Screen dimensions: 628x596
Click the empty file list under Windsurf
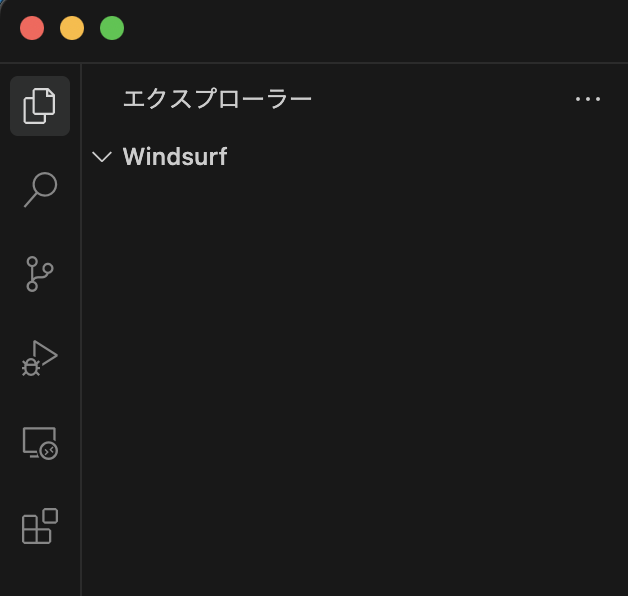354,381
